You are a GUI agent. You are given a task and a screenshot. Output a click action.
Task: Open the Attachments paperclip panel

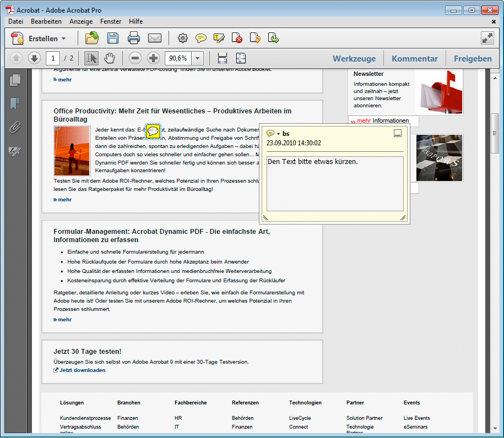click(15, 126)
